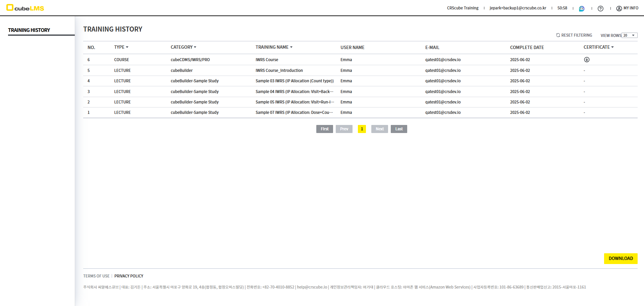Open the View Rows count dropdown
The width and height of the screenshot is (644, 306).
pos(629,35)
